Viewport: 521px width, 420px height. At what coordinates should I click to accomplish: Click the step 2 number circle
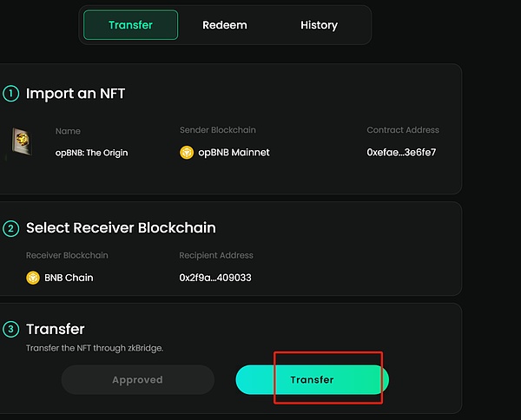click(x=11, y=228)
